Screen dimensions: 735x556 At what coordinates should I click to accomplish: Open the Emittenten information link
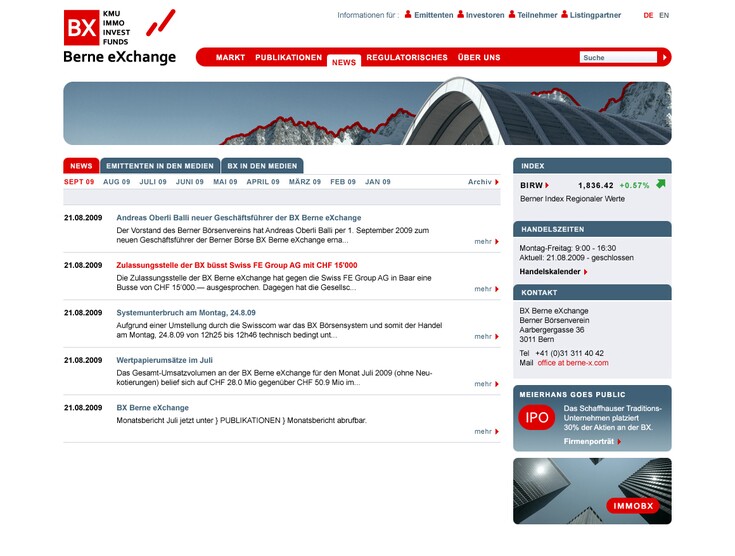point(434,15)
